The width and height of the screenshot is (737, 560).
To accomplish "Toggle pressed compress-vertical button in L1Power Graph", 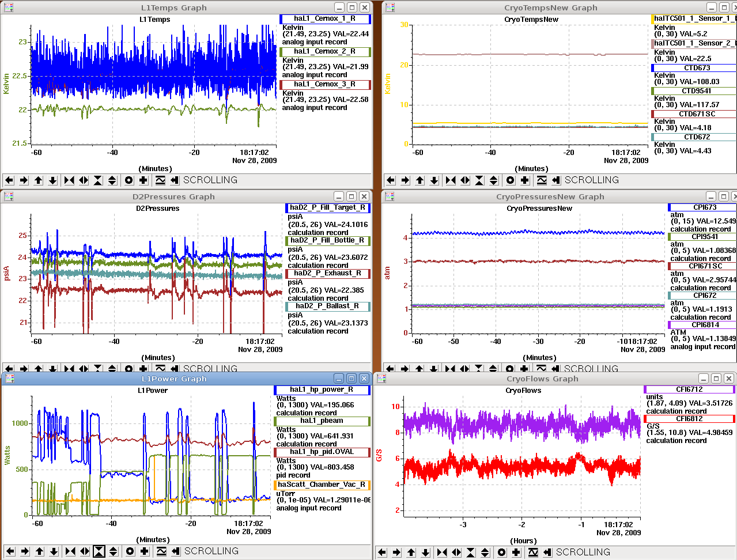I will tap(99, 551).
